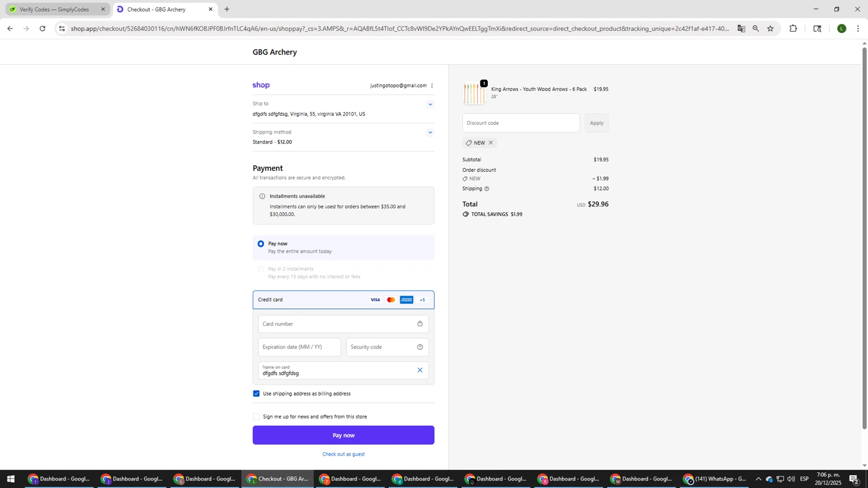Click the security code help icon
This screenshot has width=868, height=488.
tap(420, 347)
